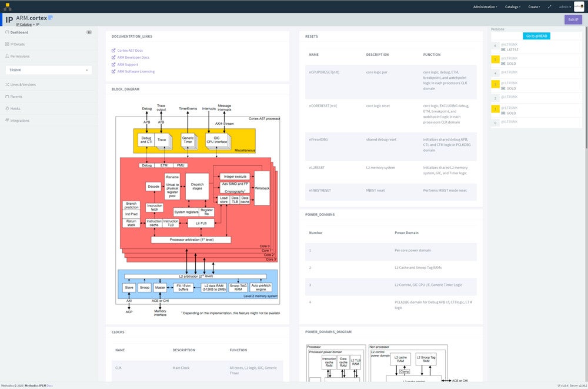Click the Parents icon in sidebar
Image resolution: width=588 pixels, height=389 pixels.
point(7,97)
